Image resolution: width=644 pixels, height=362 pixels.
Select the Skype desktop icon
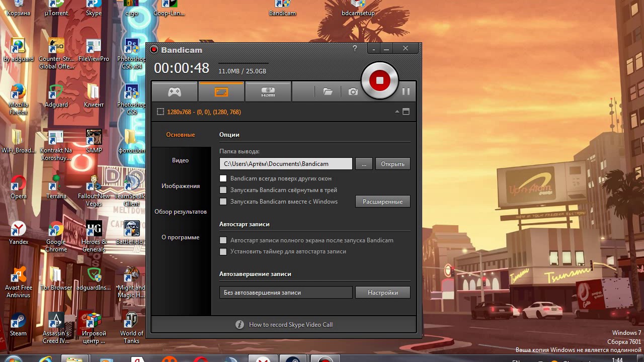click(94, 9)
